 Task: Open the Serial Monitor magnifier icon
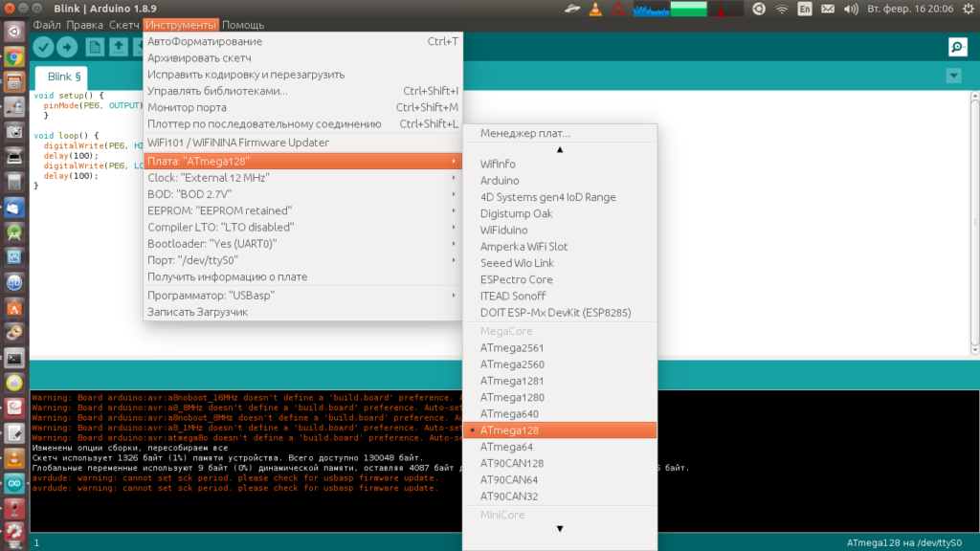[x=956, y=47]
